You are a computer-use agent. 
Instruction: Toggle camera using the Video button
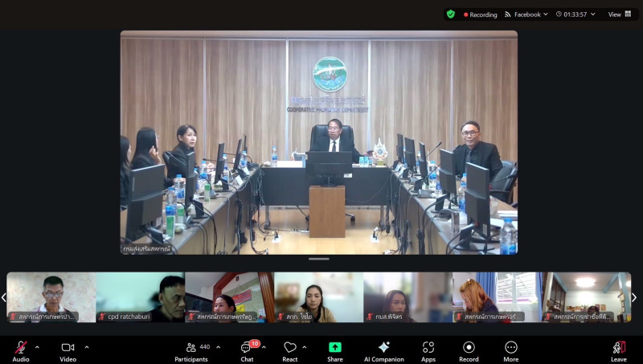68,348
